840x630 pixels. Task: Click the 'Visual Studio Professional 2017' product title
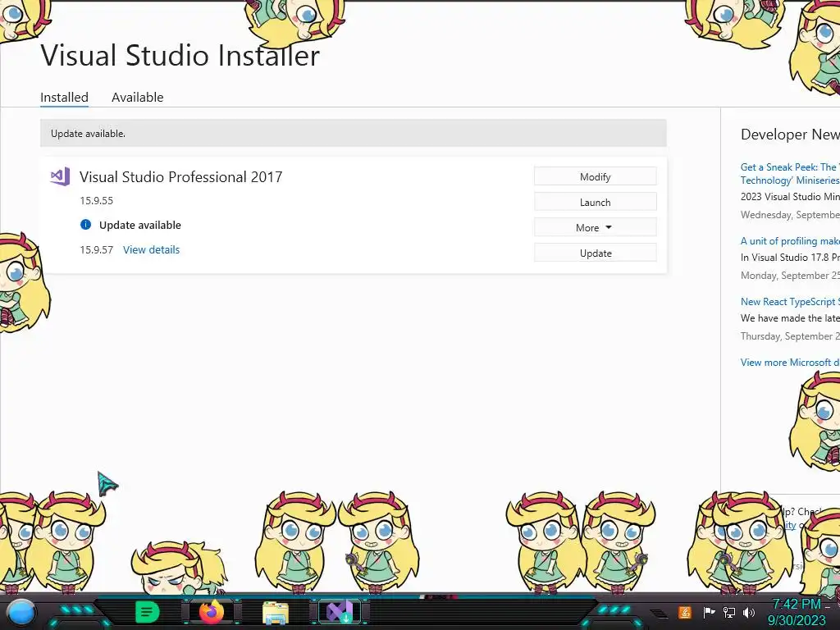(x=181, y=177)
